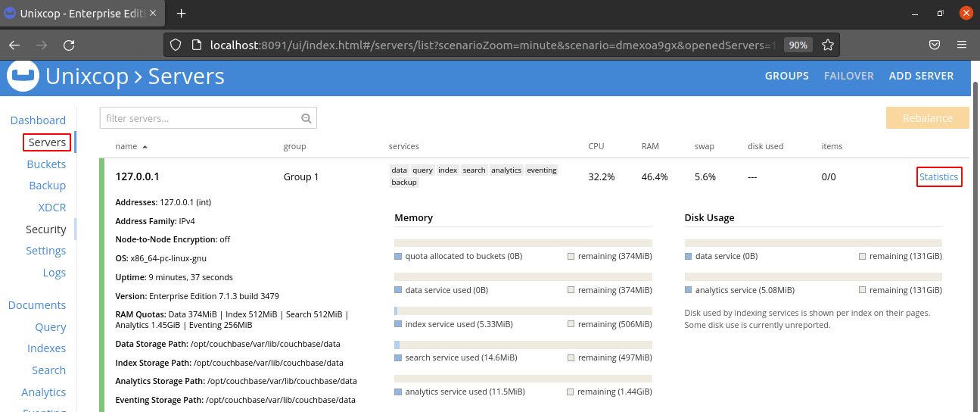Click the query service tag
This screenshot has height=412, width=980.
(423, 170)
